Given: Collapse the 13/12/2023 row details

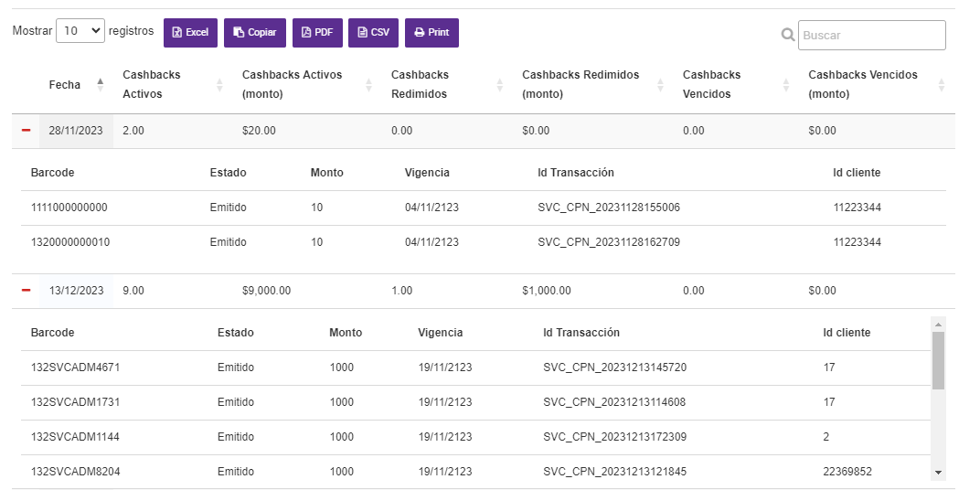Looking at the screenshot, I should tap(26, 291).
